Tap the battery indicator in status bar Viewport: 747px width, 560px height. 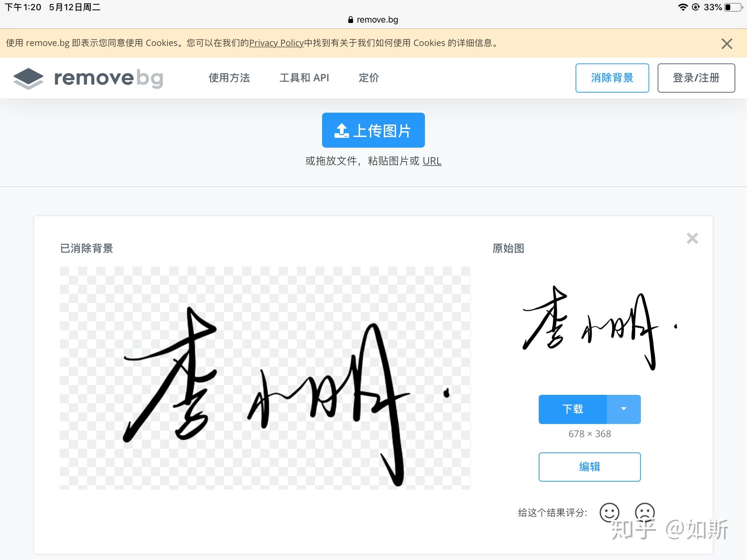[733, 7]
